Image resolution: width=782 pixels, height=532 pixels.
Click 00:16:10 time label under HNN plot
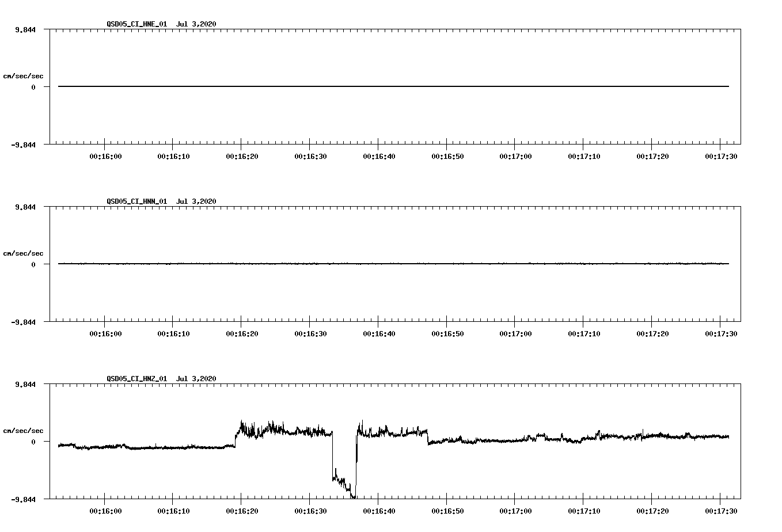pyautogui.click(x=173, y=333)
